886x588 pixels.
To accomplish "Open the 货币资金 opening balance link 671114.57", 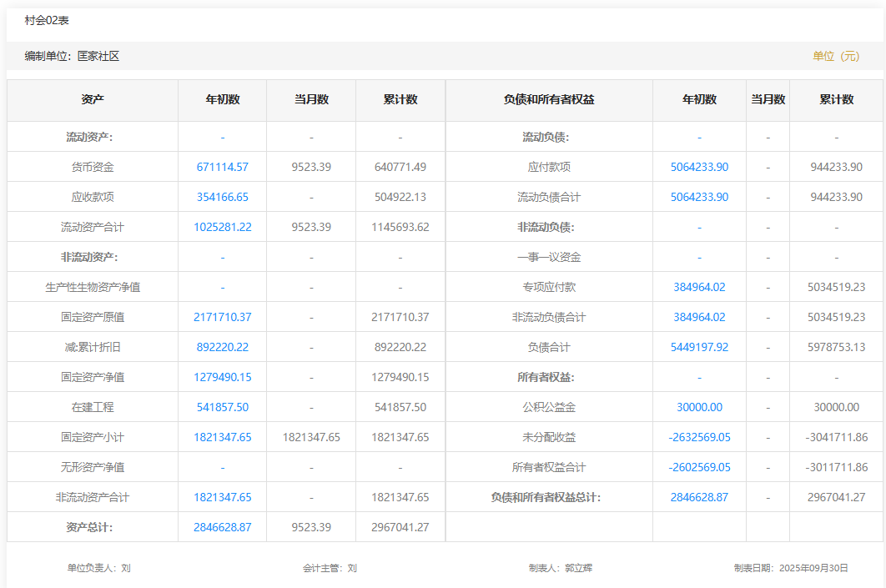I will [222, 167].
